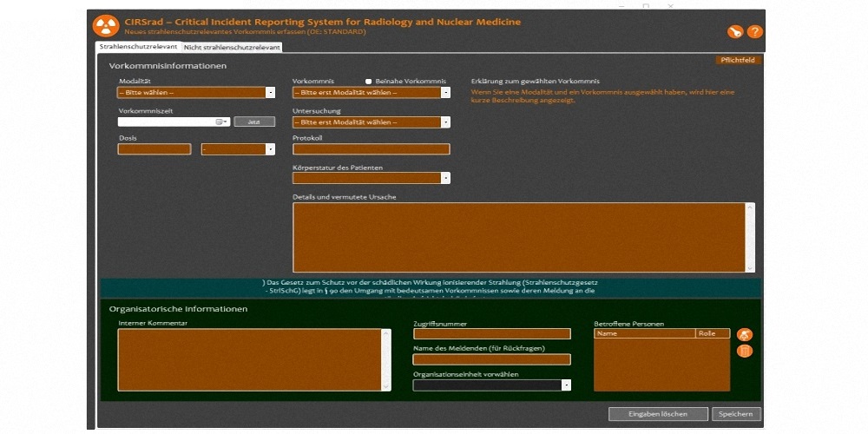This screenshot has width=868, height=434.
Task: Open the Körperstatur des Patienten dropdown
Action: click(445, 178)
